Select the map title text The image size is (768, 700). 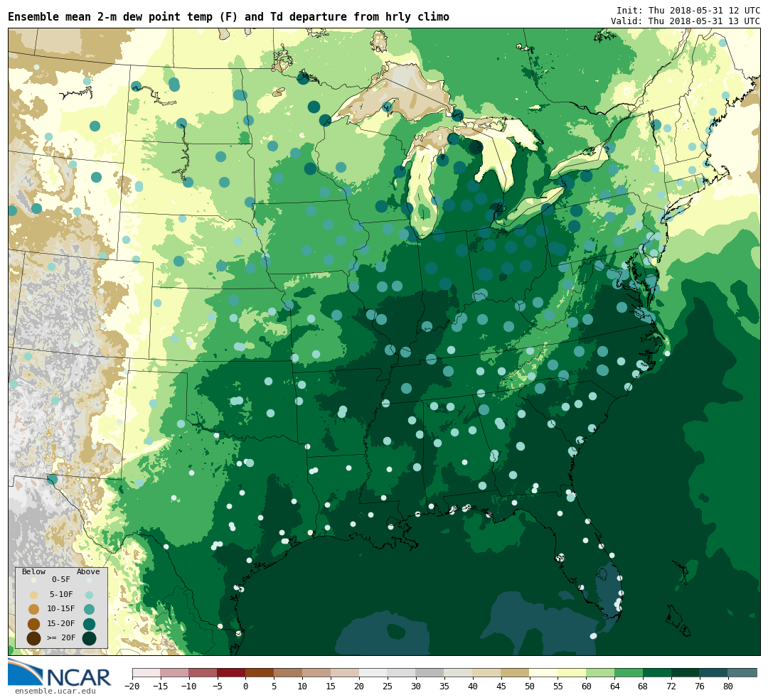228,17
